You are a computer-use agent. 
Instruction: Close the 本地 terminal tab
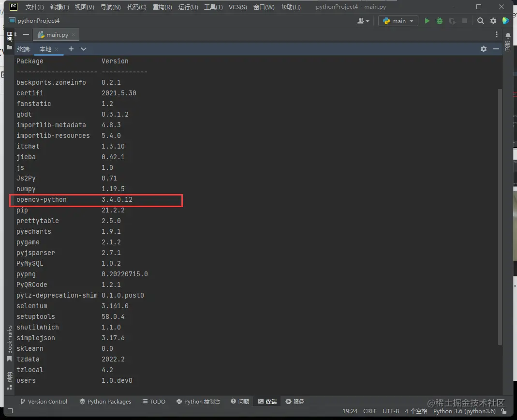pyautogui.click(x=57, y=49)
